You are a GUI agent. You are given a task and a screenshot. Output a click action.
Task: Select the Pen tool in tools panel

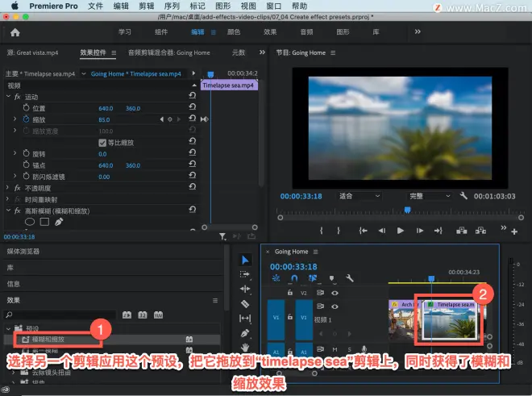(245, 333)
